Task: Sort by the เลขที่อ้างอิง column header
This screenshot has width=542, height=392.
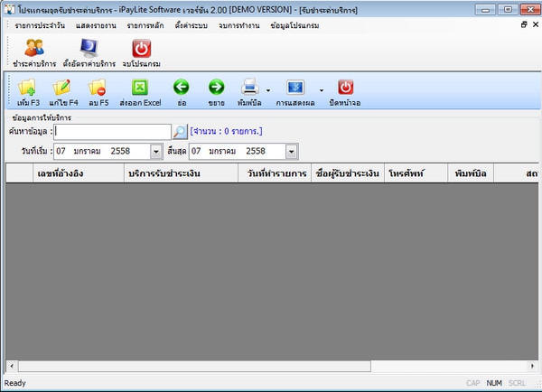Action: [79, 173]
